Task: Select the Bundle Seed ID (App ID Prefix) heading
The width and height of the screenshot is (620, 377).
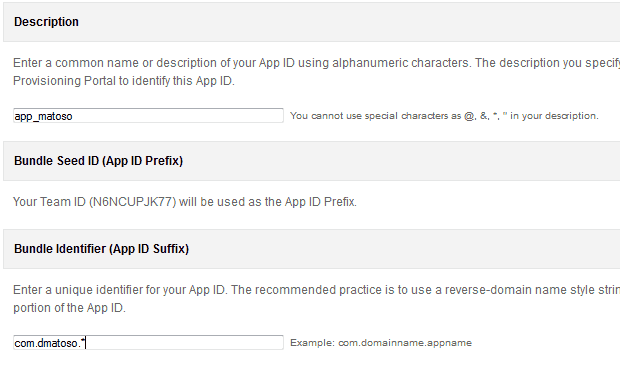Action: pos(98,161)
